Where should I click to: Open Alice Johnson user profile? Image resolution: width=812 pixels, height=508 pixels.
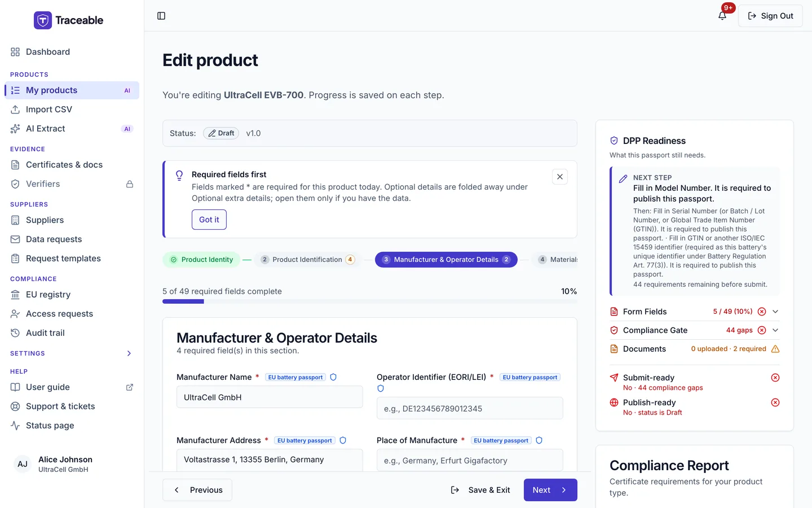(x=72, y=464)
